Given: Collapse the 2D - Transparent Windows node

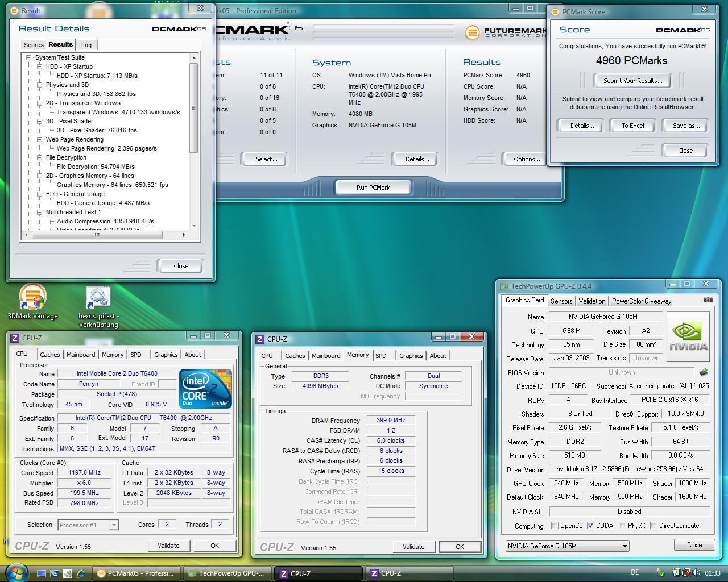Looking at the screenshot, I should click(40, 103).
